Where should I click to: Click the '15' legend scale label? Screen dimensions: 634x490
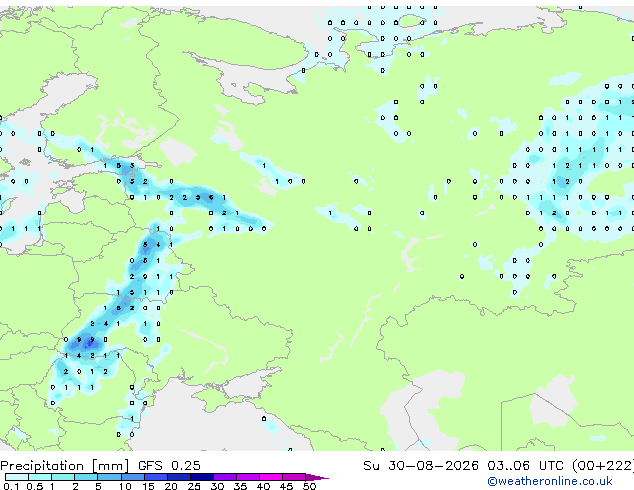[x=148, y=486]
